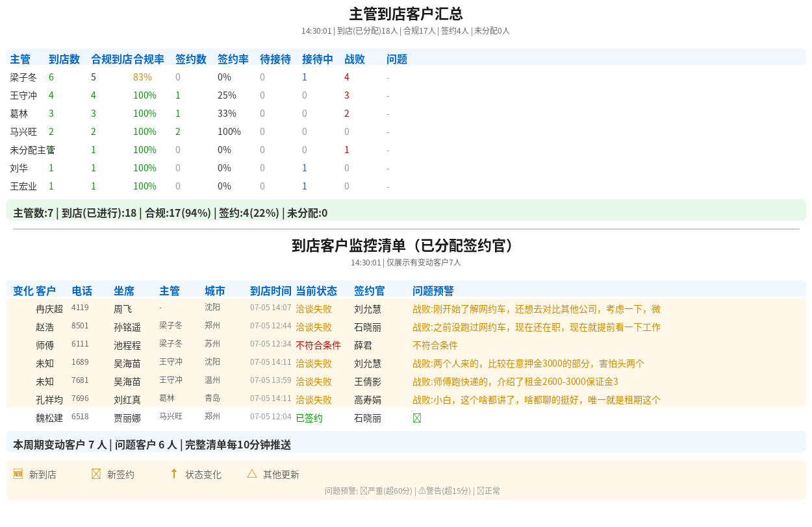Click the 25% sign rate for 王守冲
This screenshot has height=527, width=812.
[x=227, y=95]
